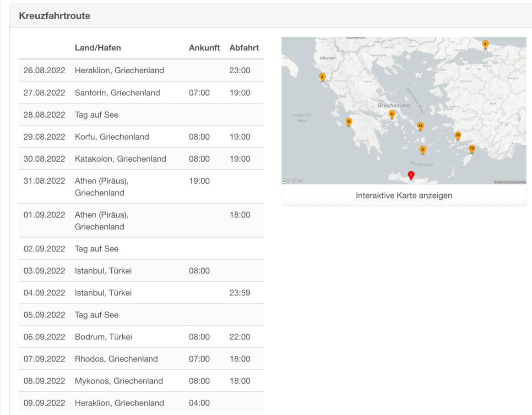Select the Santorin, Griechenland row
Image resolution: width=532 pixels, height=415 pixels.
point(117,93)
